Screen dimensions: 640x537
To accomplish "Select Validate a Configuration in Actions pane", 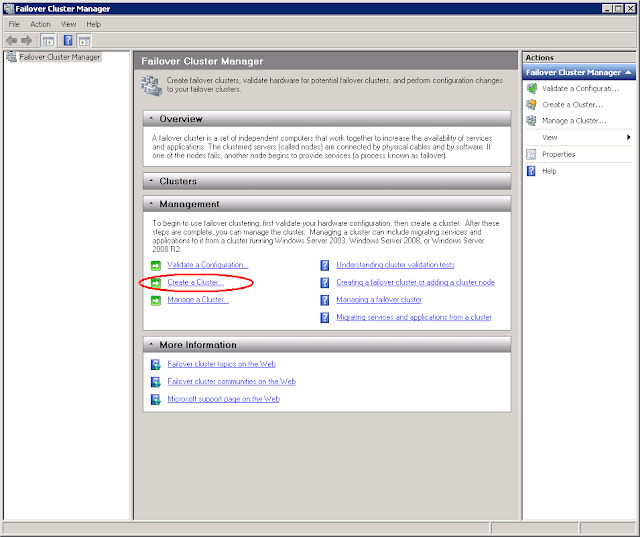I will tap(580, 89).
